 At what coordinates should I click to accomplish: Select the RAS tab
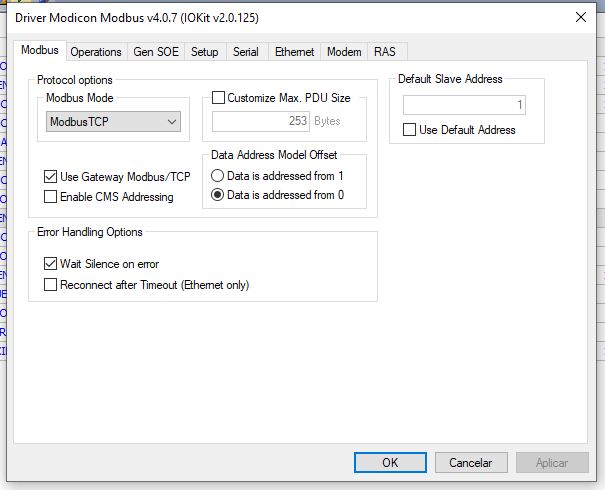click(x=385, y=52)
